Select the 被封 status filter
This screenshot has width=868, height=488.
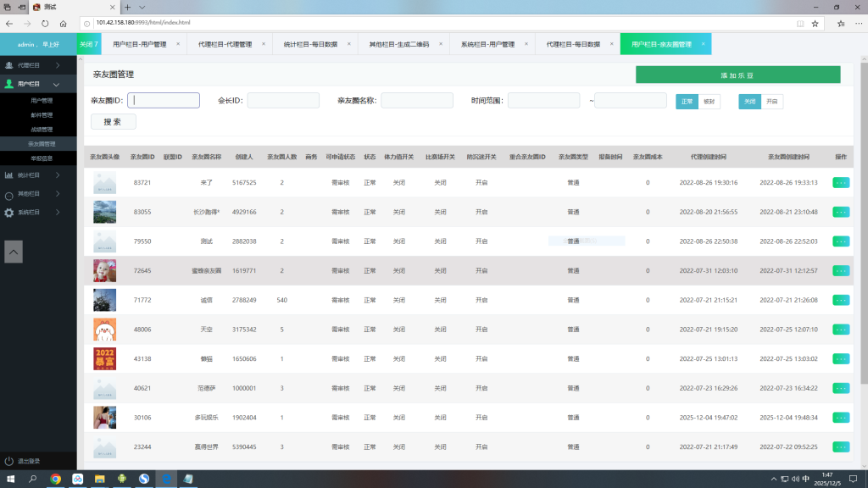709,101
